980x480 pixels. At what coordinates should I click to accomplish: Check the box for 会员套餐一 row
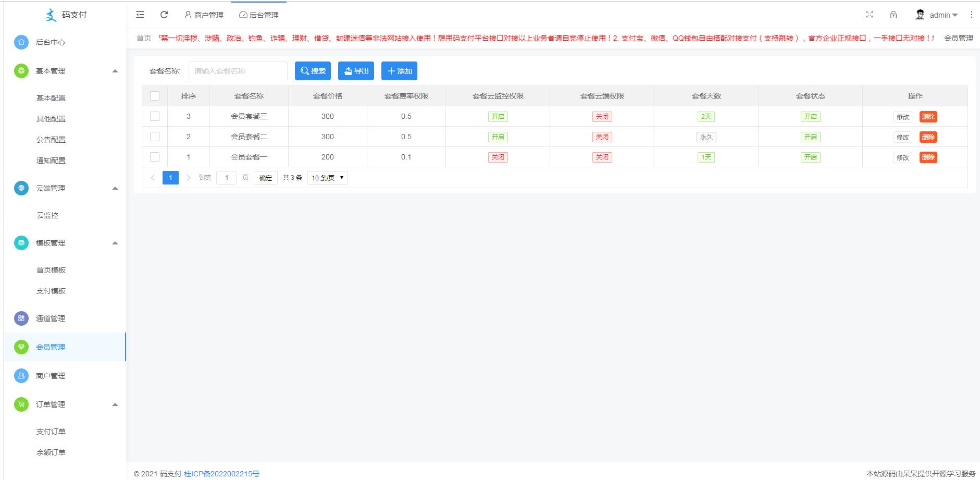pos(155,157)
